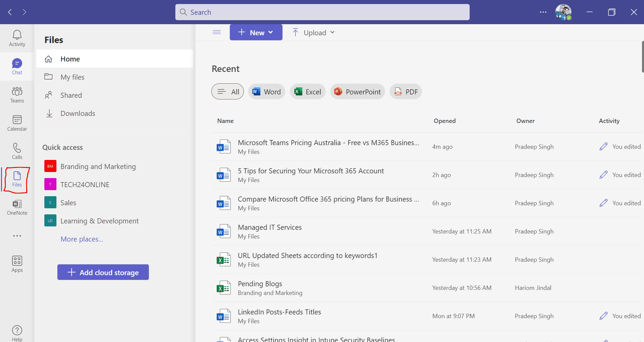Open the Teams section
The image size is (644, 342).
tap(16, 94)
